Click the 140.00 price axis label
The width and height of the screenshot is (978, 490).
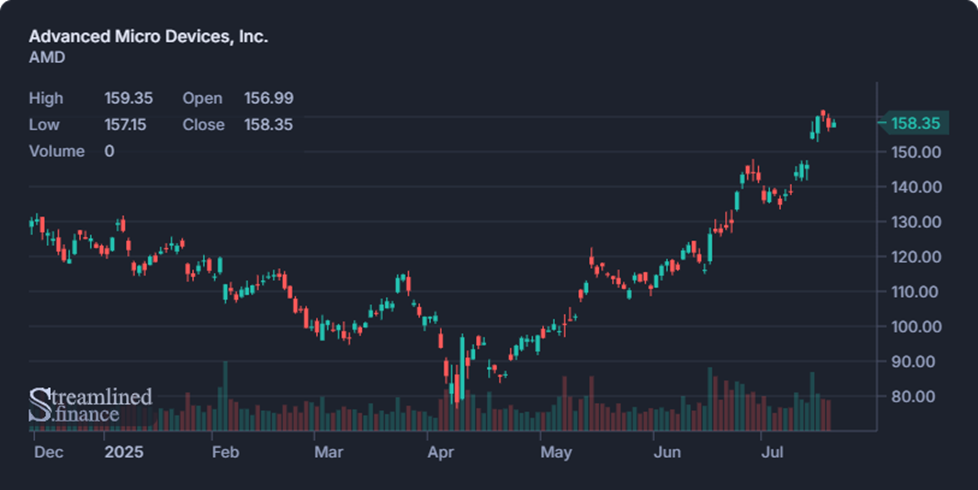coord(916,187)
